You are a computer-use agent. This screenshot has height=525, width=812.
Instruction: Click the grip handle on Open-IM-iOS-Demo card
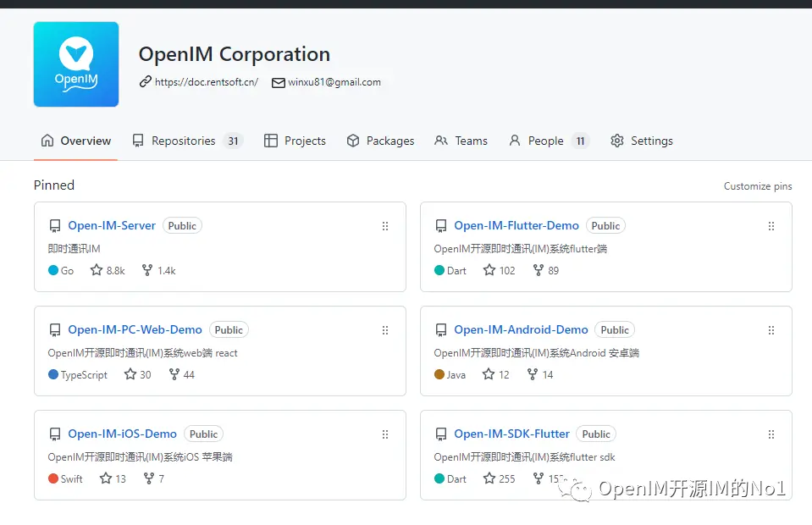pyautogui.click(x=385, y=434)
